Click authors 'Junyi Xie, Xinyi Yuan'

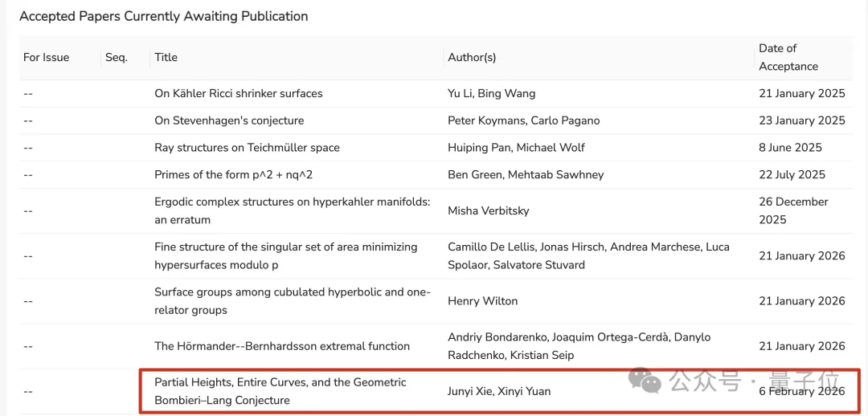click(x=499, y=391)
